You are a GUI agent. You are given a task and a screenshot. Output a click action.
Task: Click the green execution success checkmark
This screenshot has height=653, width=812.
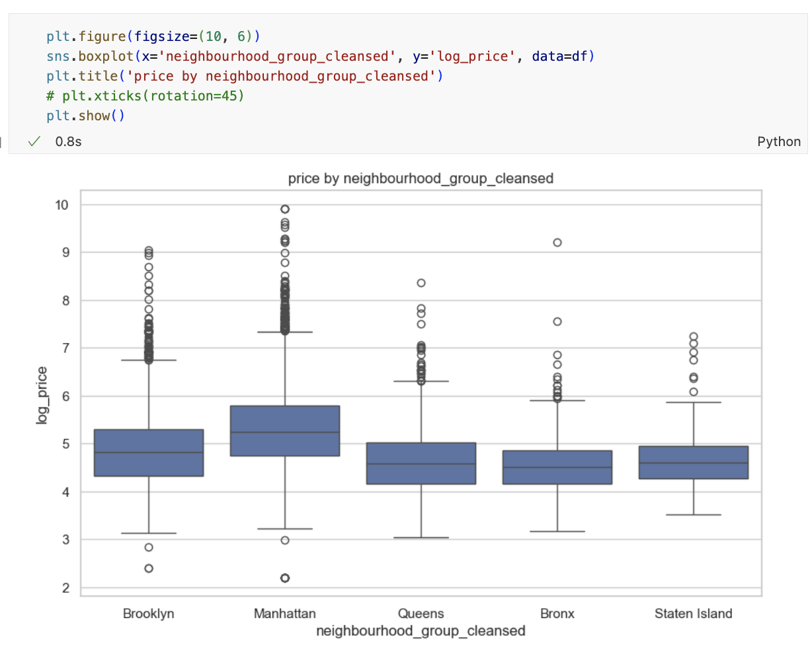pyautogui.click(x=34, y=141)
